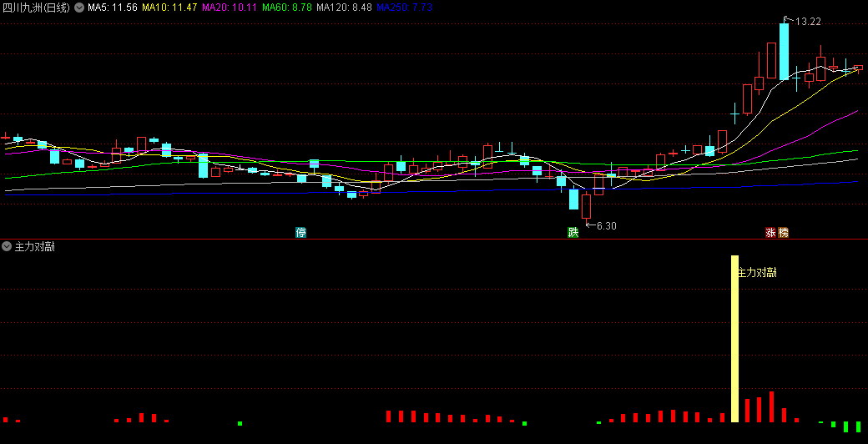Click the yellow 主力对敲 label beside the bar
This screenshot has height=444, width=868.
[757, 272]
